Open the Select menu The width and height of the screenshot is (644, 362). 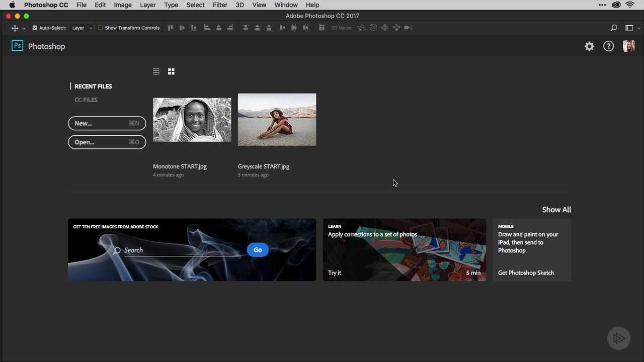tap(196, 5)
